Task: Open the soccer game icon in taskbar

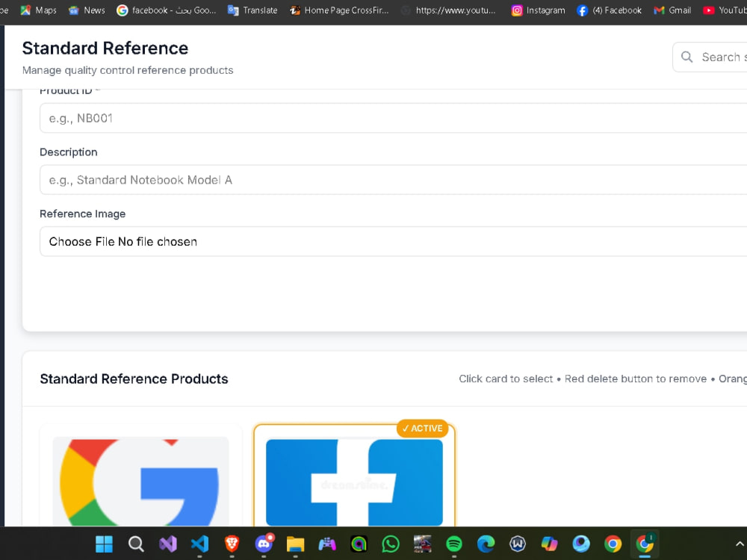Action: 423,544
